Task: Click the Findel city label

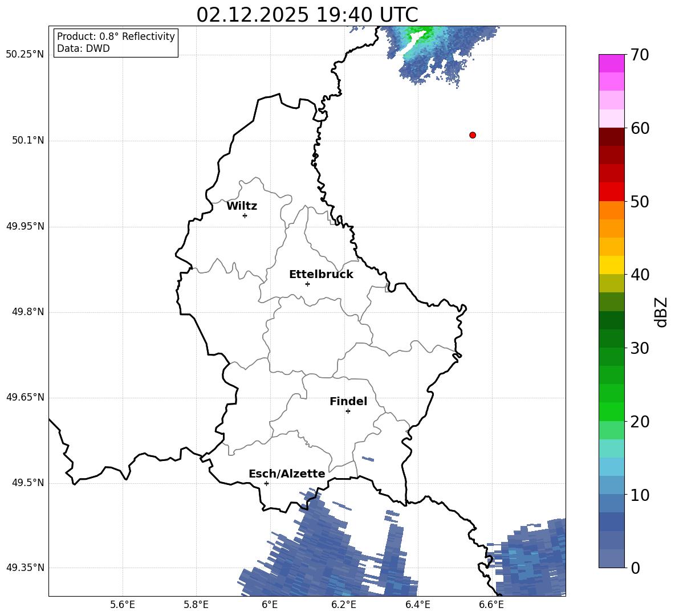Action: (348, 401)
